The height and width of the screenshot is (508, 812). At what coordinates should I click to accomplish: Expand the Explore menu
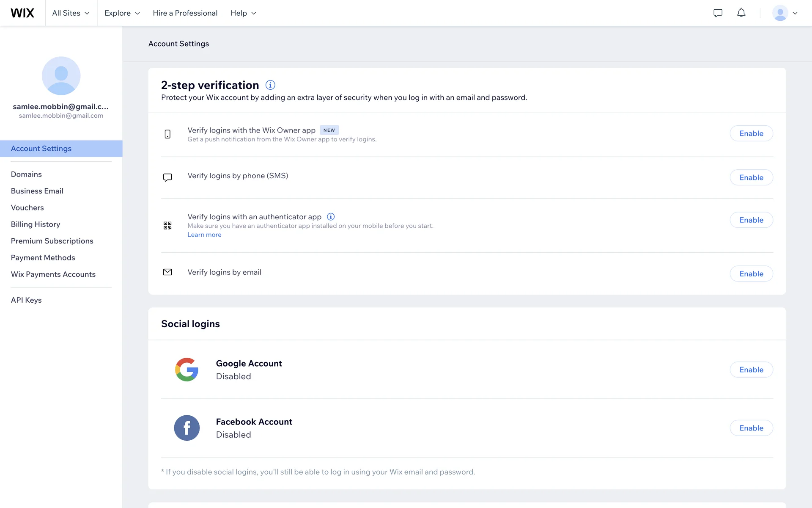point(122,13)
